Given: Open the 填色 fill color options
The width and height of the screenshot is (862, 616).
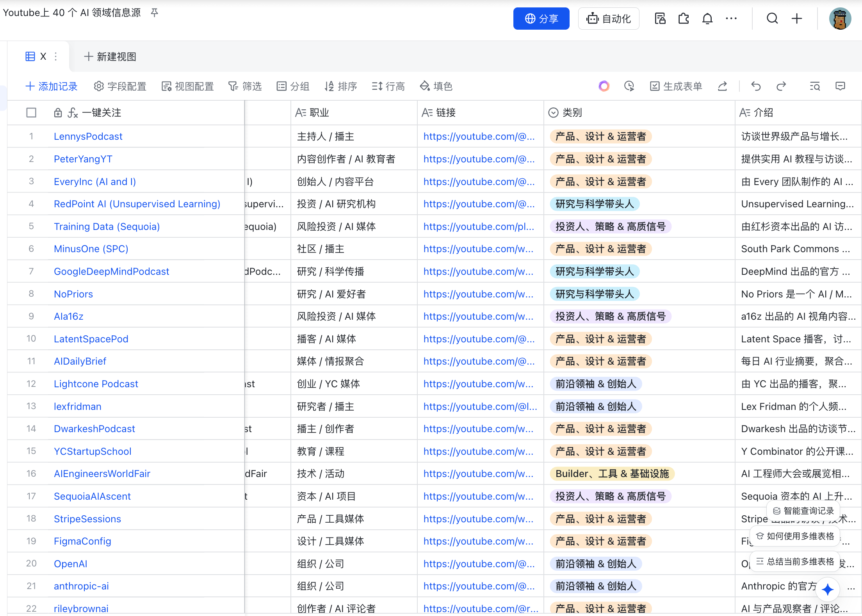Looking at the screenshot, I should pos(436,86).
